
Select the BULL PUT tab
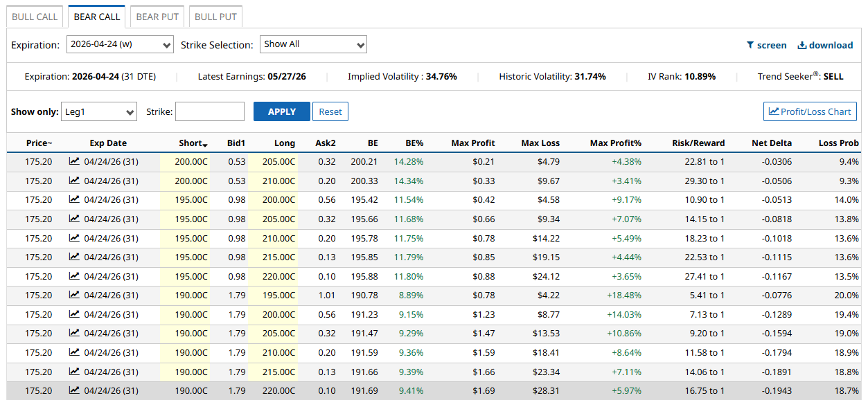pos(215,17)
